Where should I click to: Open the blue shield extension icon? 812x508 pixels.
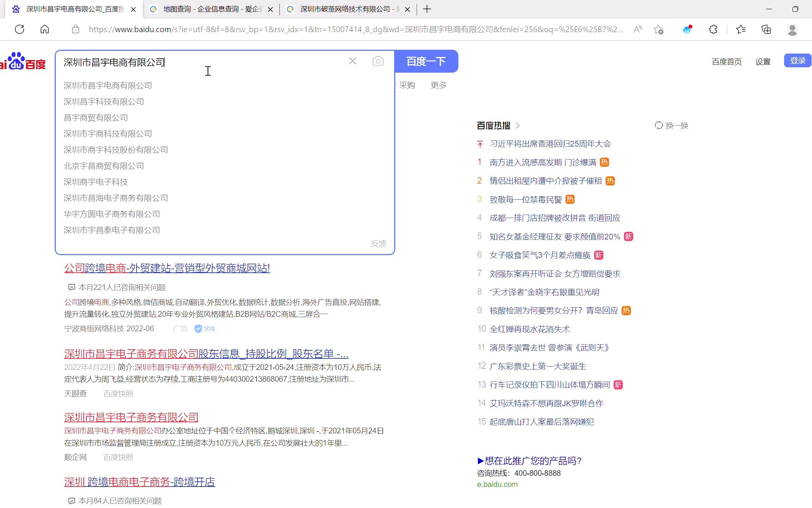(687, 29)
